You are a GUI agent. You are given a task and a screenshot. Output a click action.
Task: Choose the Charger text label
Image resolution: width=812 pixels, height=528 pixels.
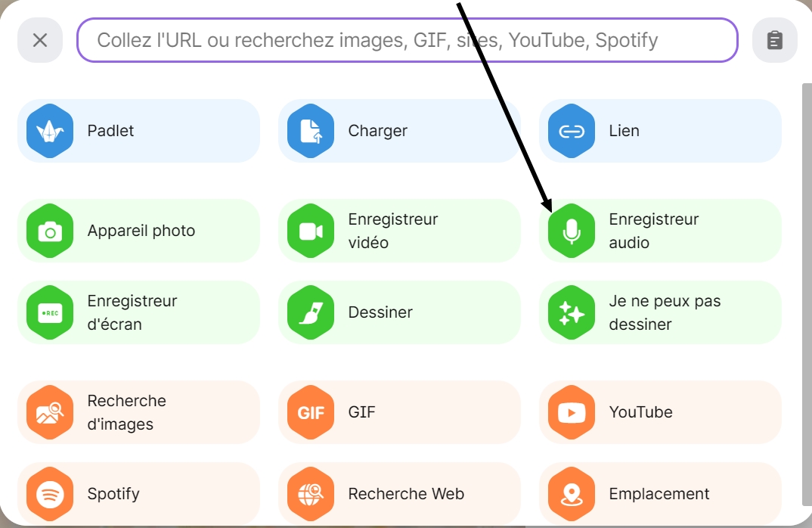click(377, 131)
